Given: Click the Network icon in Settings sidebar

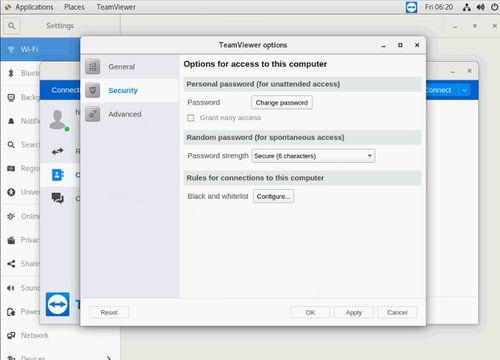Looking at the screenshot, I should tap(11, 335).
